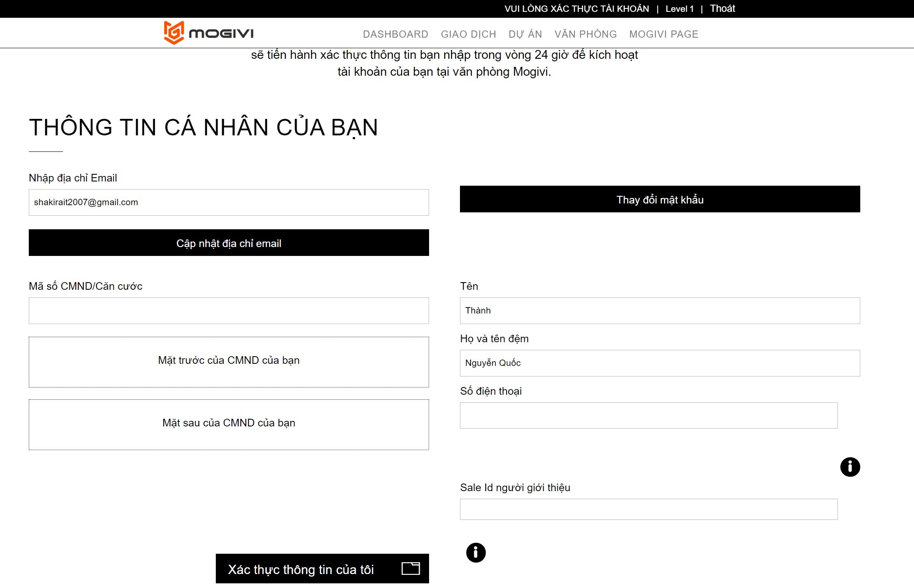Click Mã số CMND/Căn cước input

(x=228, y=310)
